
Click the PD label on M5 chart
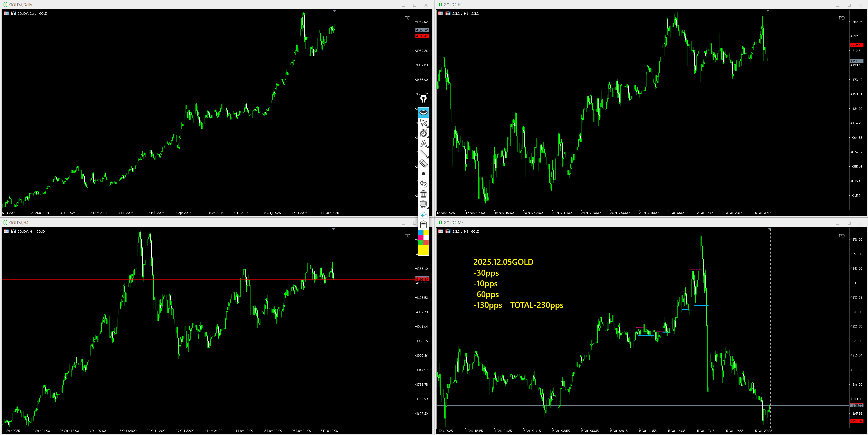coord(841,236)
